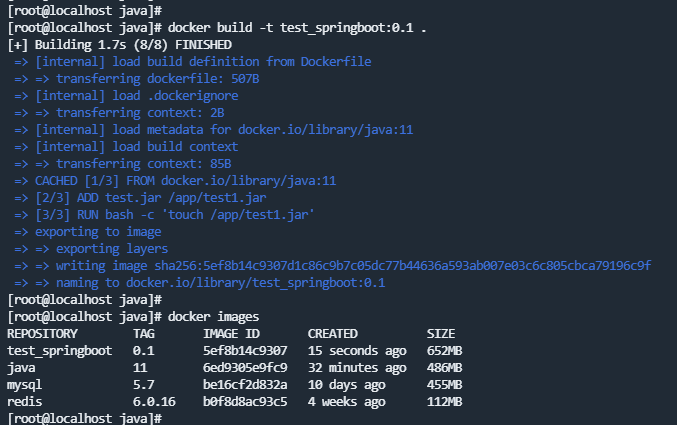This screenshot has width=677, height=425.
Task: Click the RUN bash touch step line
Action: pos(164,215)
